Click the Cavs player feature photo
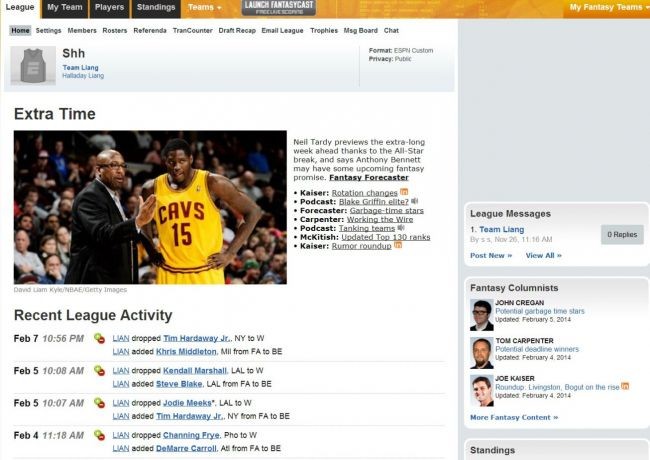650x460 pixels. 150,207
